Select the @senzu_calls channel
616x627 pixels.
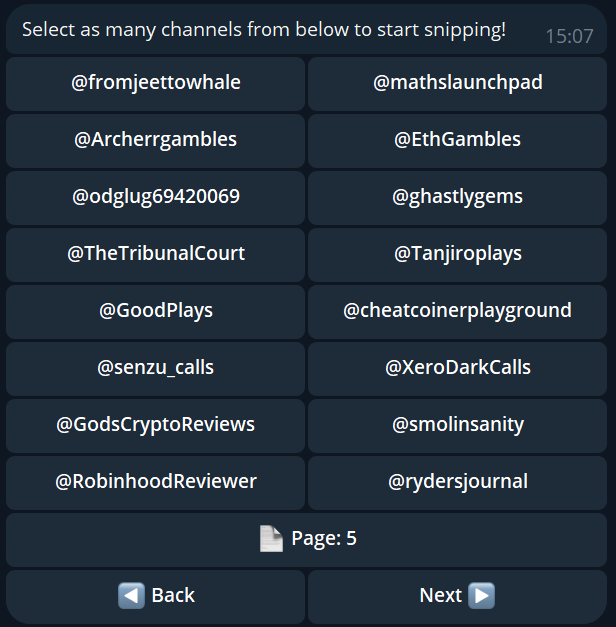click(155, 368)
